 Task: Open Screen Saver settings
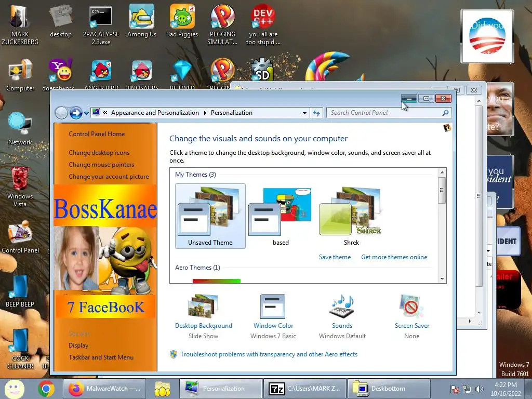click(x=412, y=316)
